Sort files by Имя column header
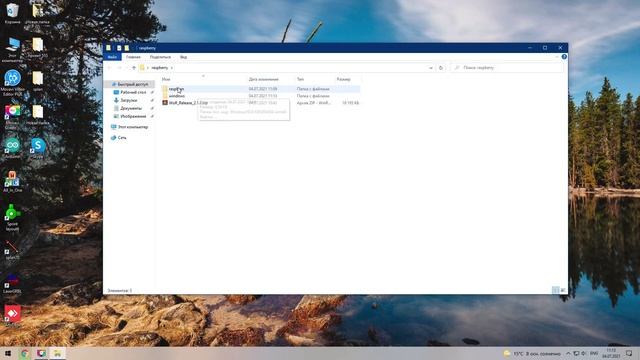 [166, 79]
